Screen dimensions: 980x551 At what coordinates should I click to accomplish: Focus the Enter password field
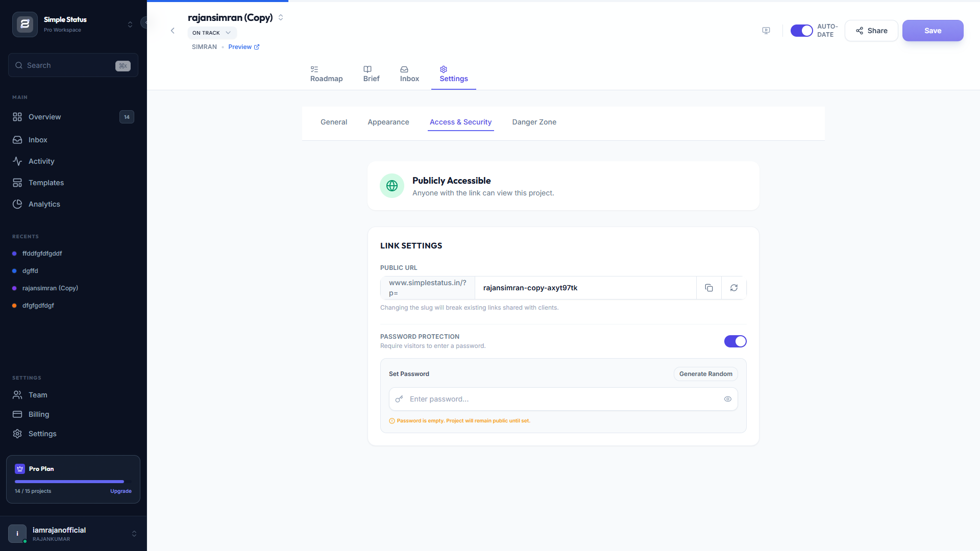tap(561, 399)
